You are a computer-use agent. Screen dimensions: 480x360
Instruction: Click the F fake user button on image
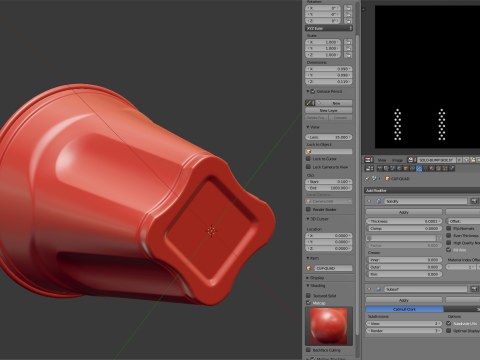[x=459, y=160]
